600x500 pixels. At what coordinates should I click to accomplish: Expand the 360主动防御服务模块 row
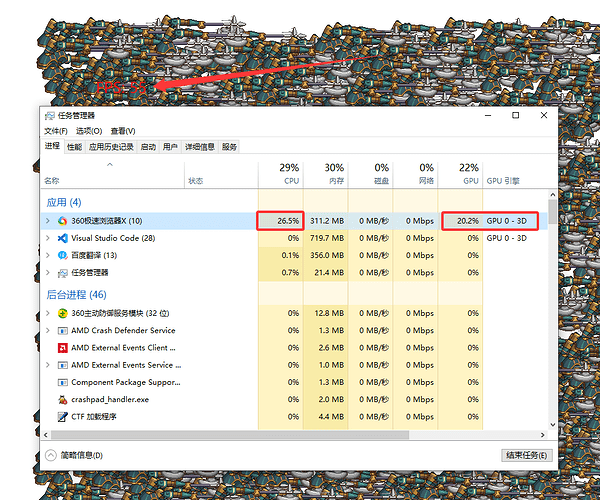point(48,313)
